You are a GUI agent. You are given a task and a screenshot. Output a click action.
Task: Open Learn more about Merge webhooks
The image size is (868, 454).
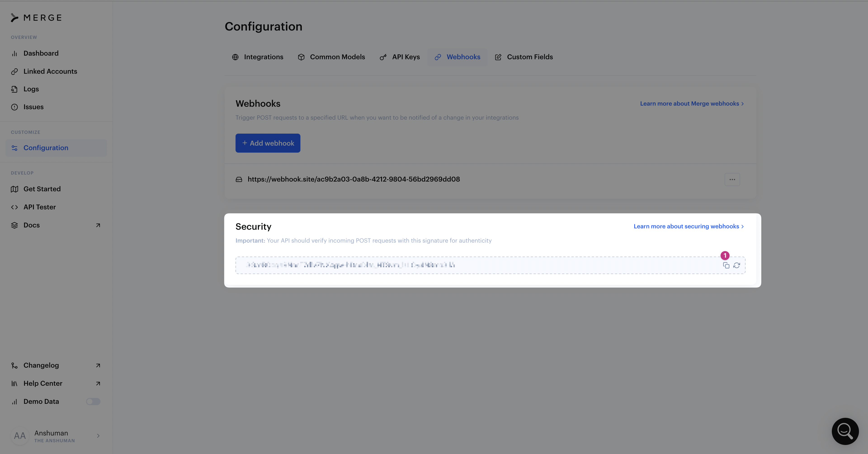692,104
